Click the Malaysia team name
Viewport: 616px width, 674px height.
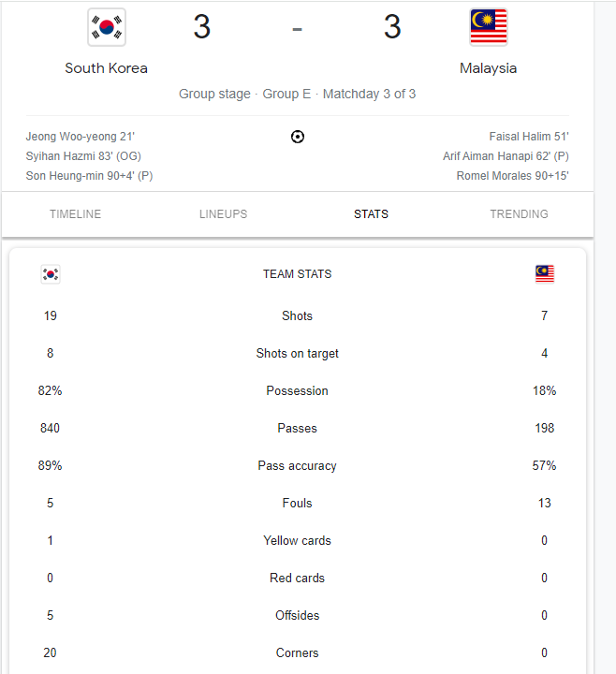pyautogui.click(x=488, y=68)
